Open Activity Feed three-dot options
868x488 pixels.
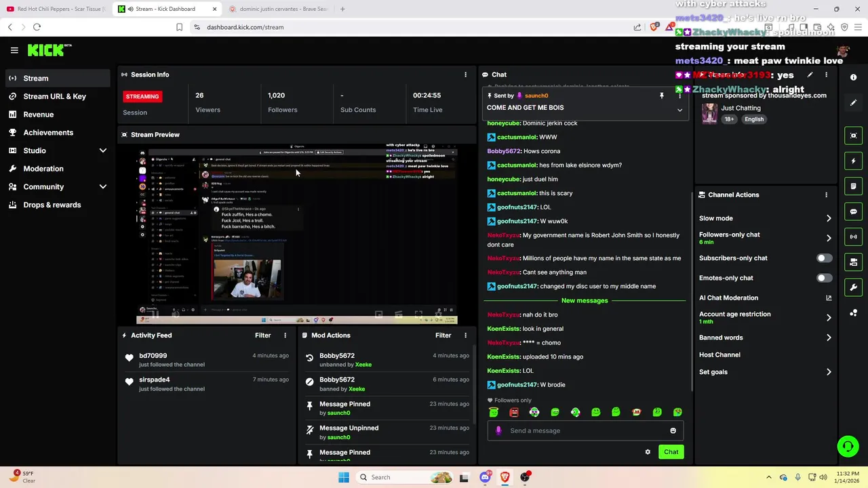[285, 335]
